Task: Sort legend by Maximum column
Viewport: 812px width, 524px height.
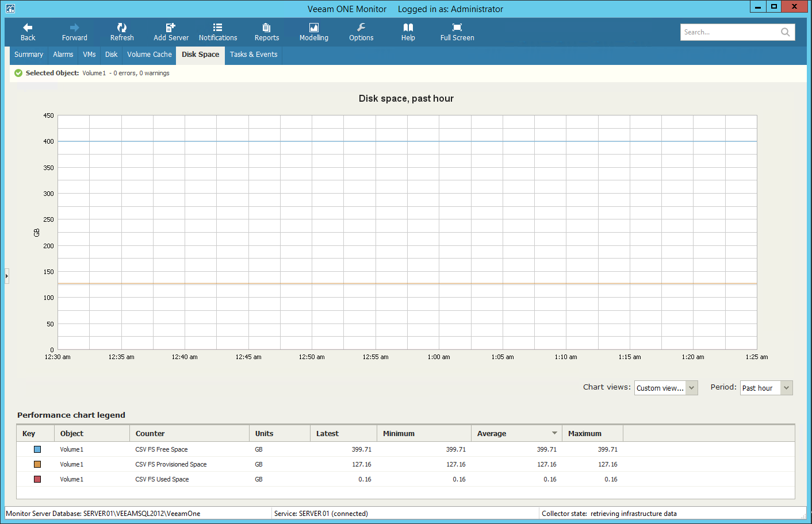Action: 592,433
